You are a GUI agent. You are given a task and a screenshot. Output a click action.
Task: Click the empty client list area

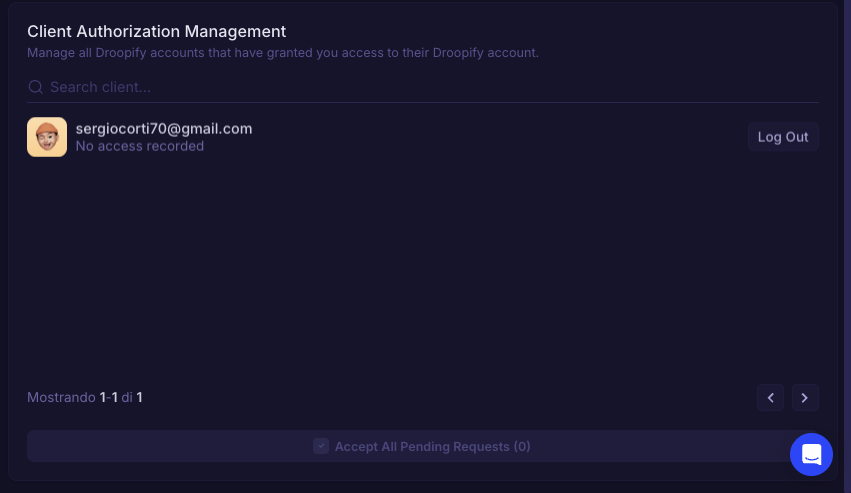pos(420,270)
